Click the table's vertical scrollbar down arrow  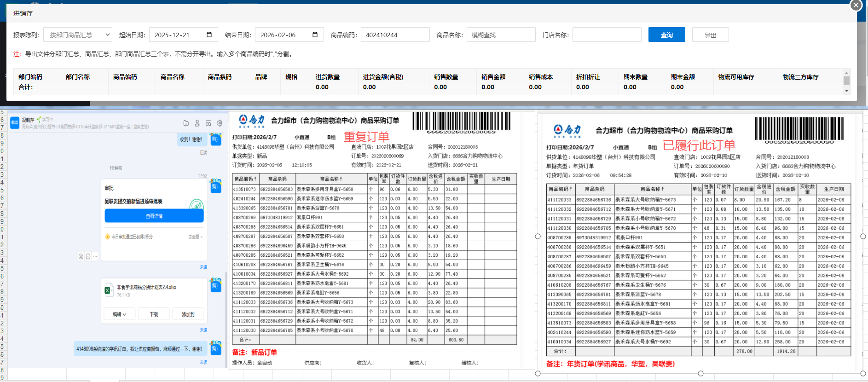(x=846, y=91)
